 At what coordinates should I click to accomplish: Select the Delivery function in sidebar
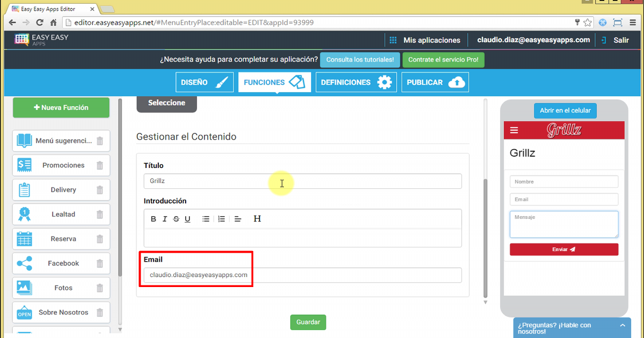point(63,190)
